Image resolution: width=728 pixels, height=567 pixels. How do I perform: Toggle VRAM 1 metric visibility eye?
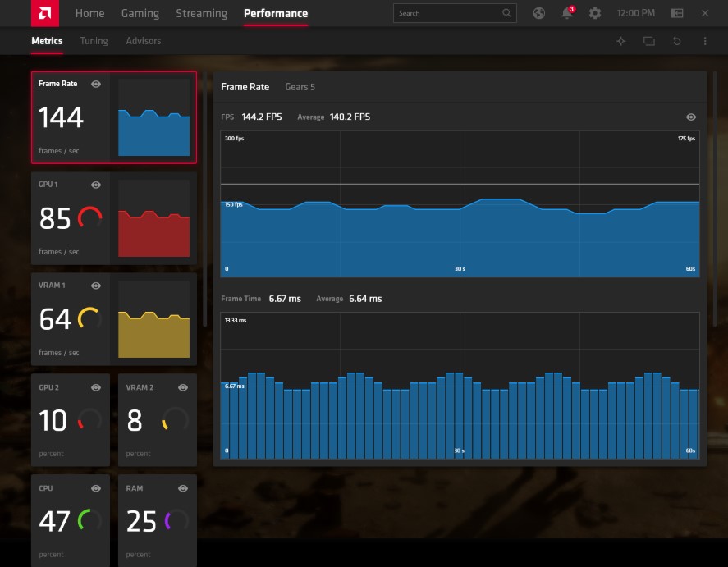click(x=96, y=286)
